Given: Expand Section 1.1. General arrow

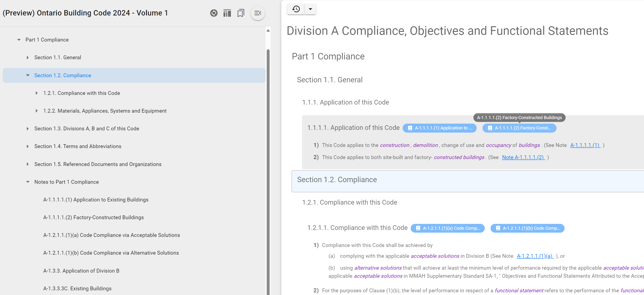Looking at the screenshot, I should point(28,57).
